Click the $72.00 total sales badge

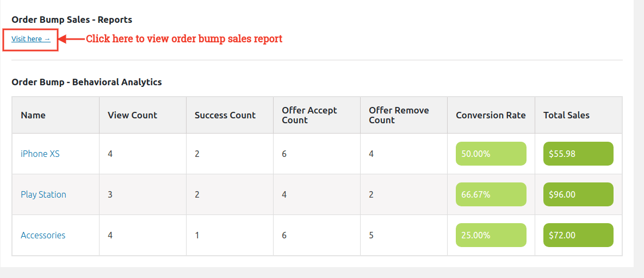pos(578,235)
